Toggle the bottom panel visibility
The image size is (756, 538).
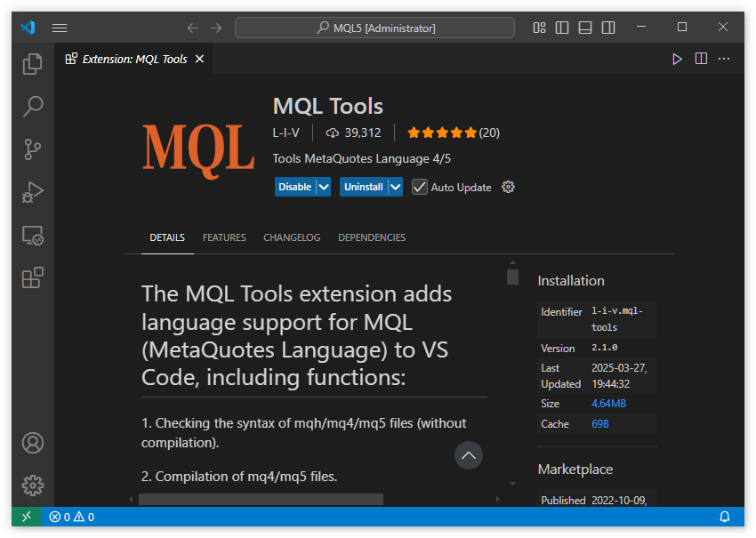[x=585, y=28]
